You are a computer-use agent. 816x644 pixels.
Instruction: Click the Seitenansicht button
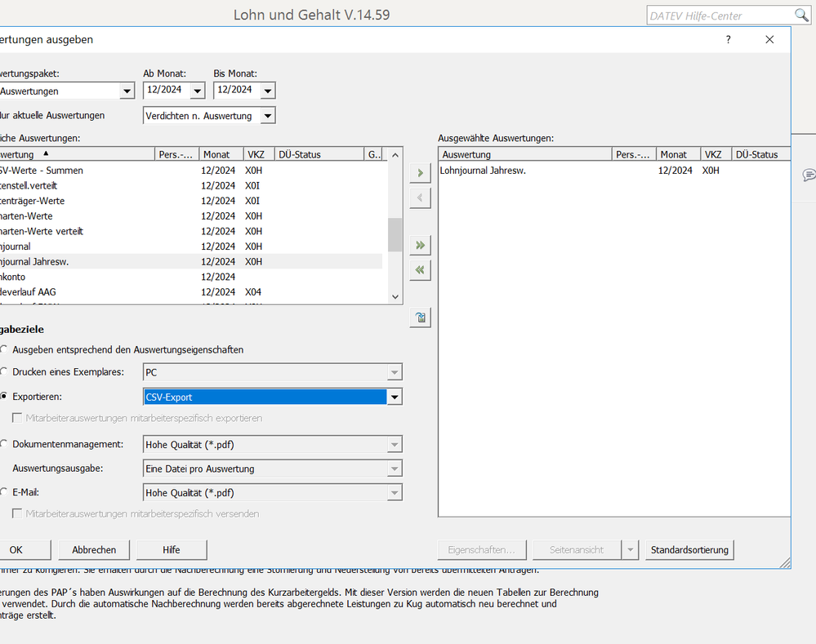[577, 550]
